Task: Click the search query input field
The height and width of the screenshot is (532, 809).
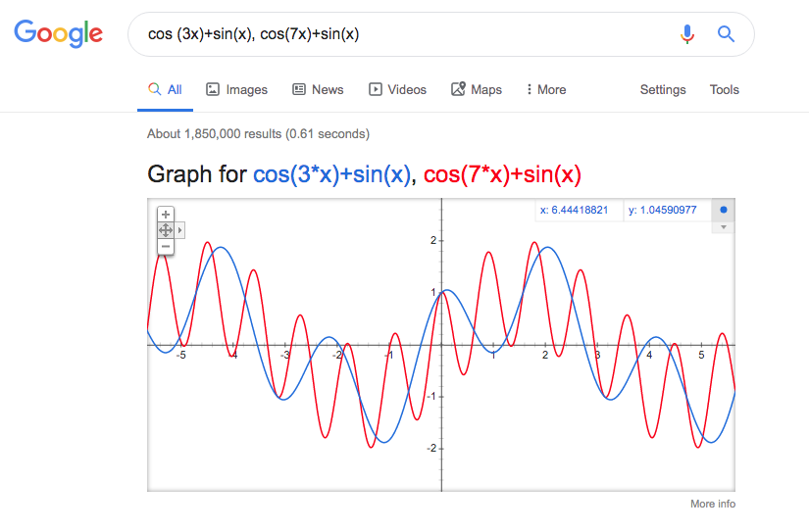Action: [402, 34]
